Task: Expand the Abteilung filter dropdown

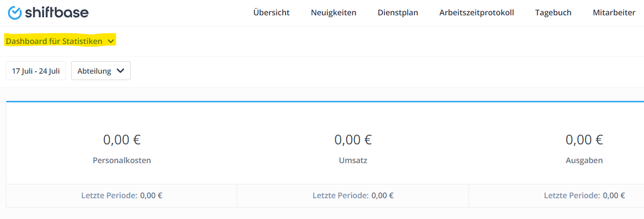Action: (x=101, y=71)
